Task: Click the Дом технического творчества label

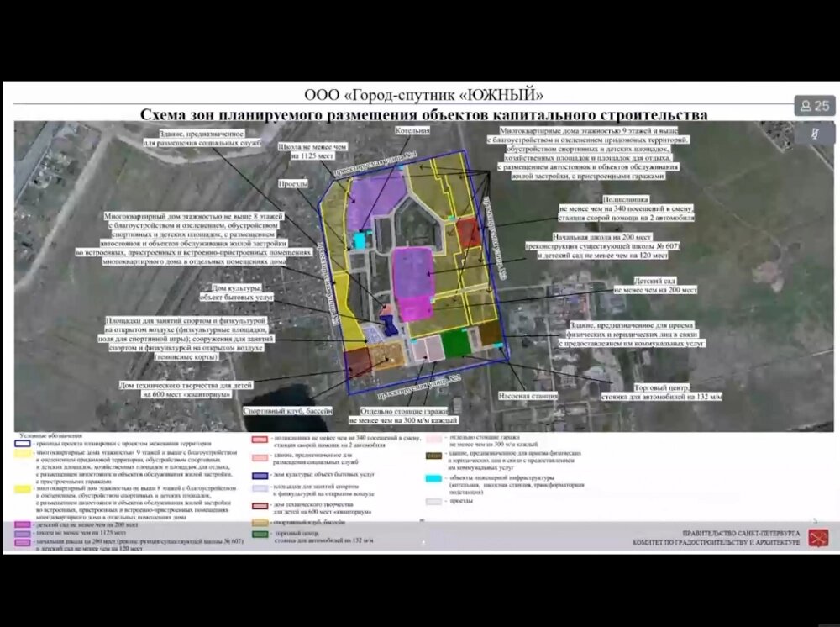Action: (x=186, y=390)
